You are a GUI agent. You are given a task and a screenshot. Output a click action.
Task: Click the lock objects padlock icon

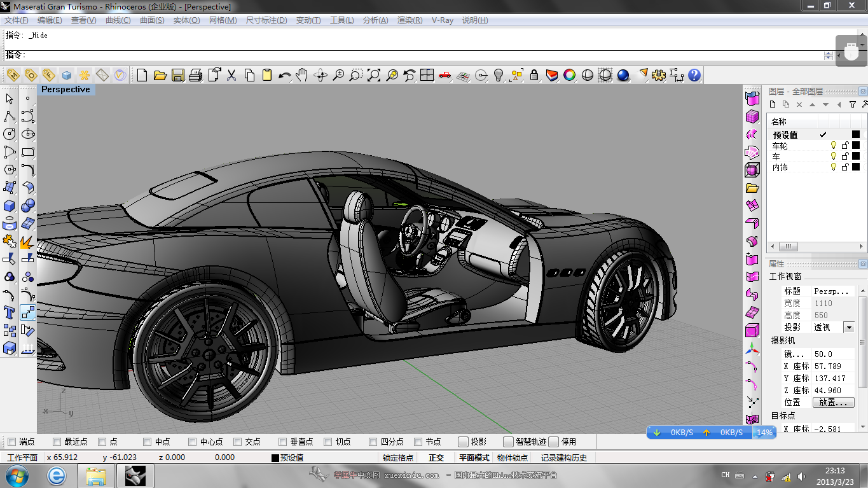534,75
